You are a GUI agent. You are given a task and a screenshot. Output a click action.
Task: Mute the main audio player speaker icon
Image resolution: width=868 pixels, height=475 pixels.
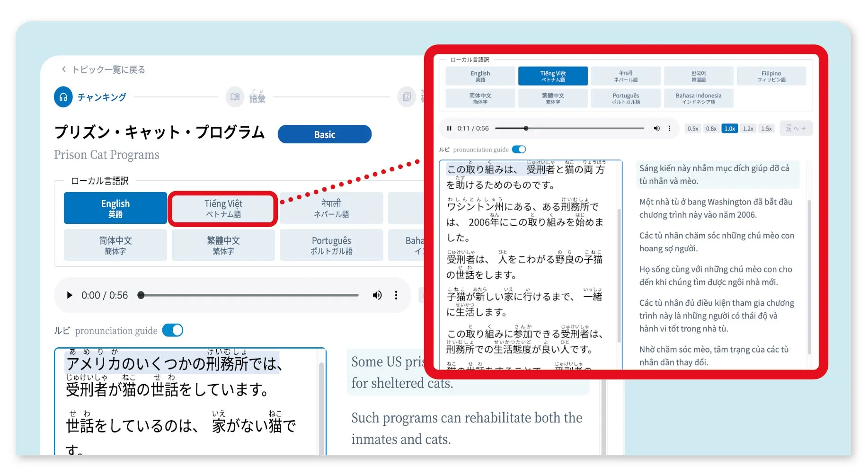377,295
